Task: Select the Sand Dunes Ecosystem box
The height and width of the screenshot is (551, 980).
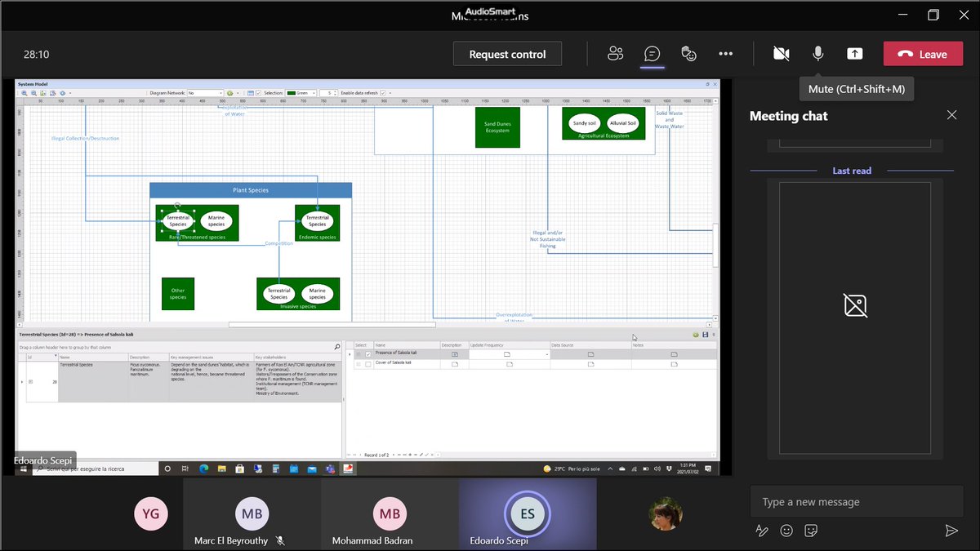Action: click(x=497, y=127)
